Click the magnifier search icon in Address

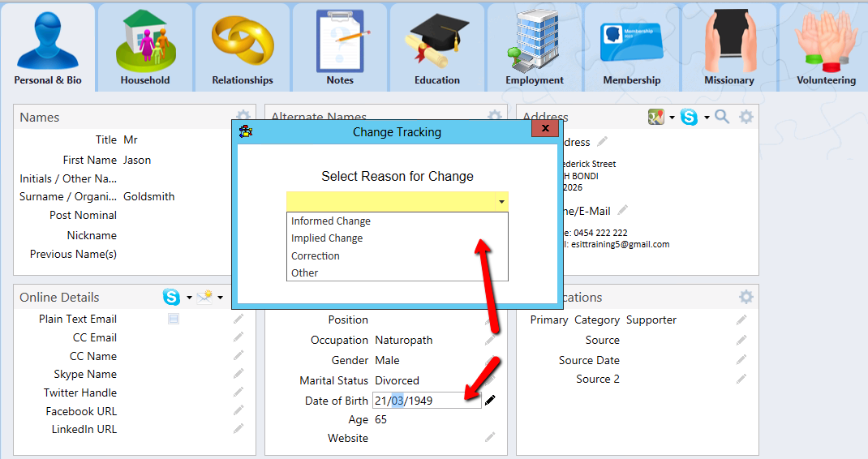tap(722, 118)
